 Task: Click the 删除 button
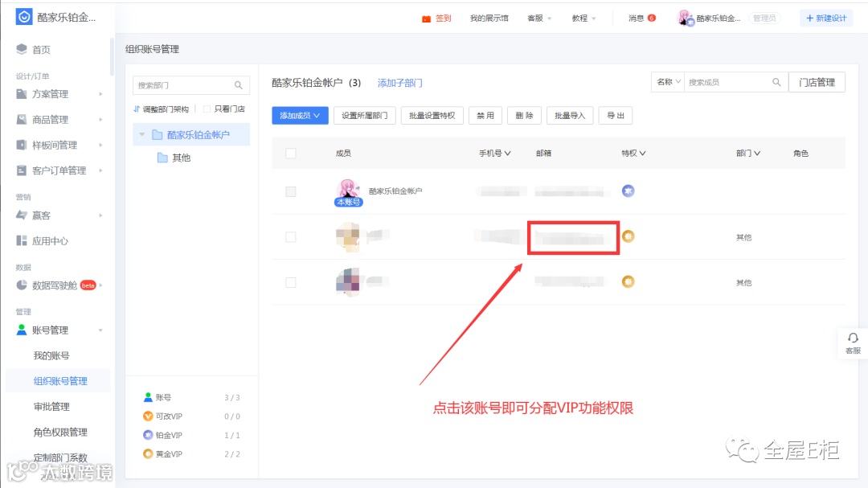(524, 115)
